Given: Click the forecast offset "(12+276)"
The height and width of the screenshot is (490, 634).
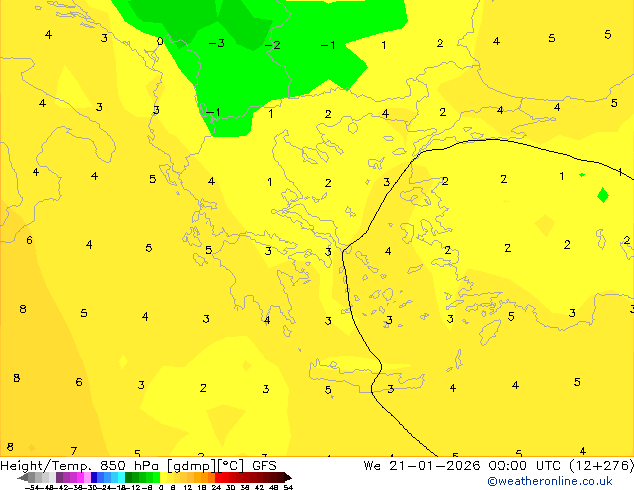Looking at the screenshot, I should (601, 466).
